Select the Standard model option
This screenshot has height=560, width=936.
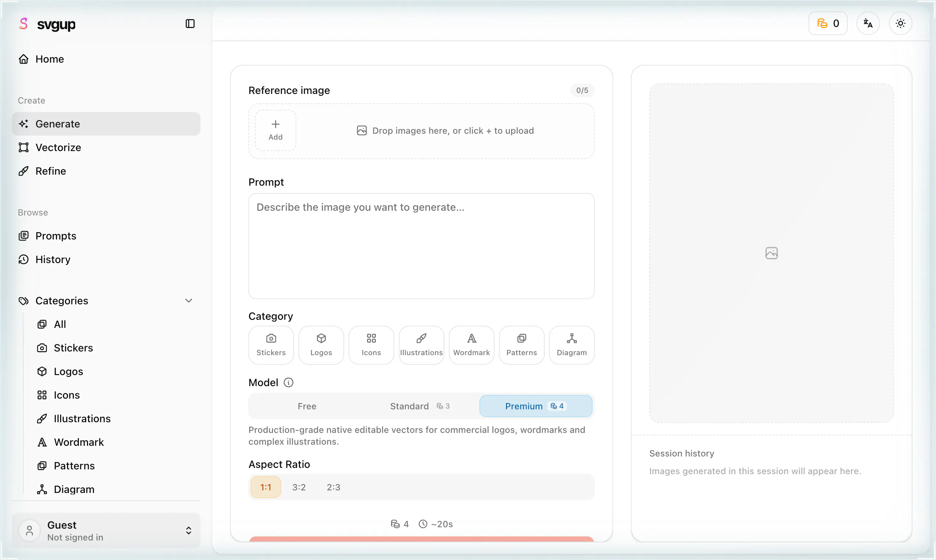420,406
